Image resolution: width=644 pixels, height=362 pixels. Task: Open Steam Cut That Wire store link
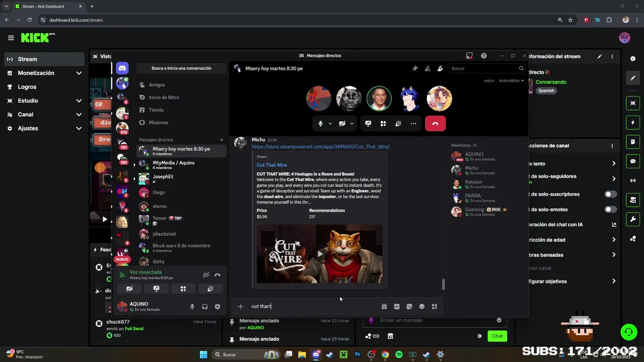coord(320,147)
